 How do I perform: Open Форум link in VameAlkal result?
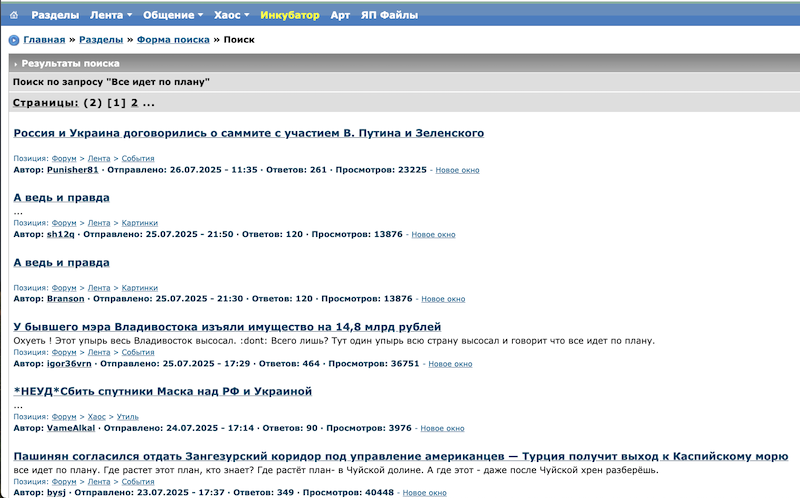(64, 417)
